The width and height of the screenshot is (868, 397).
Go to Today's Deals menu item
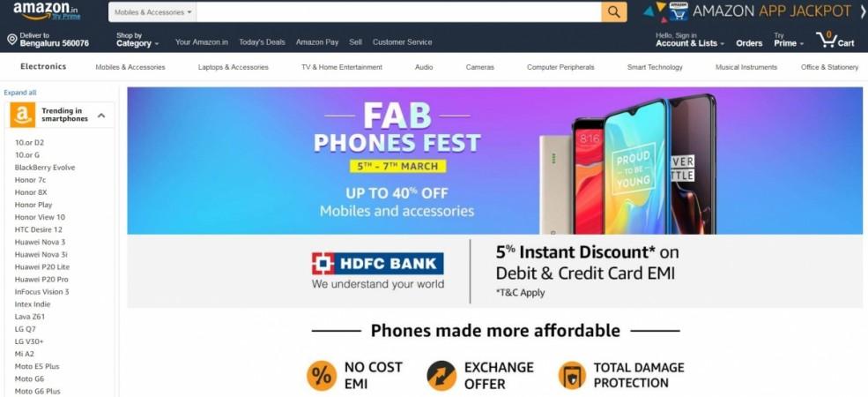(x=262, y=42)
